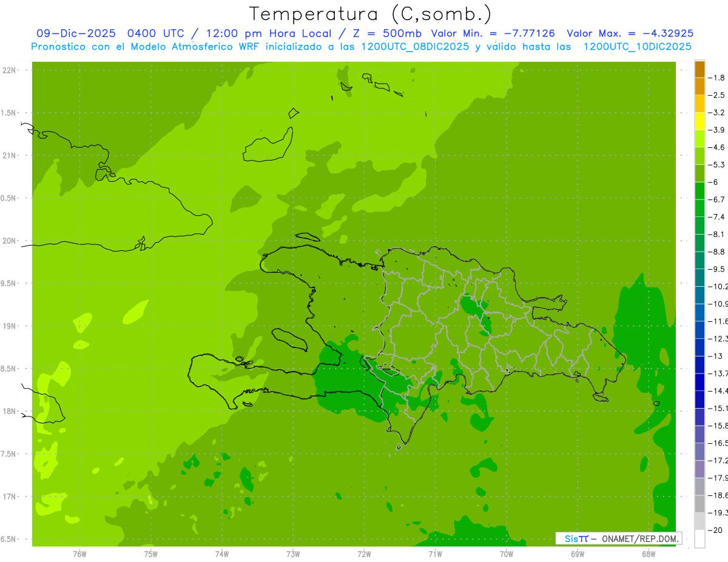The width and height of the screenshot is (728, 562).
Task: Click the '76W' longitude label
Action: click(79, 554)
